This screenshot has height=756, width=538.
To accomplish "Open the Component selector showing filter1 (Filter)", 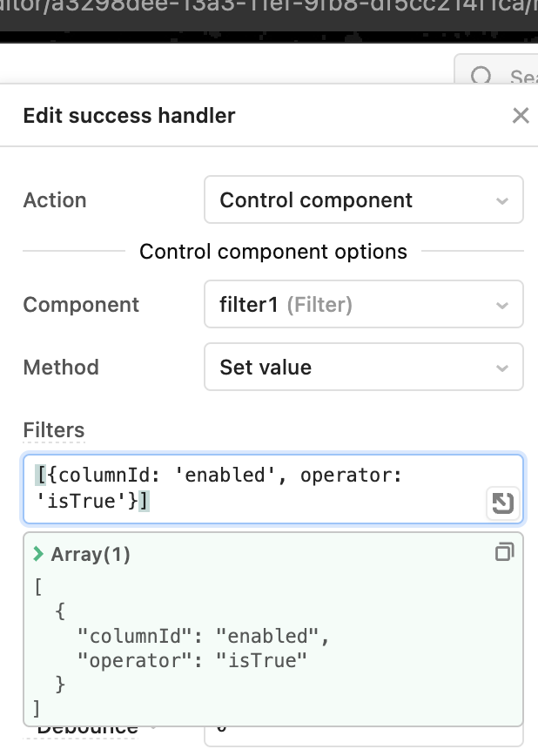I will pyautogui.click(x=364, y=304).
